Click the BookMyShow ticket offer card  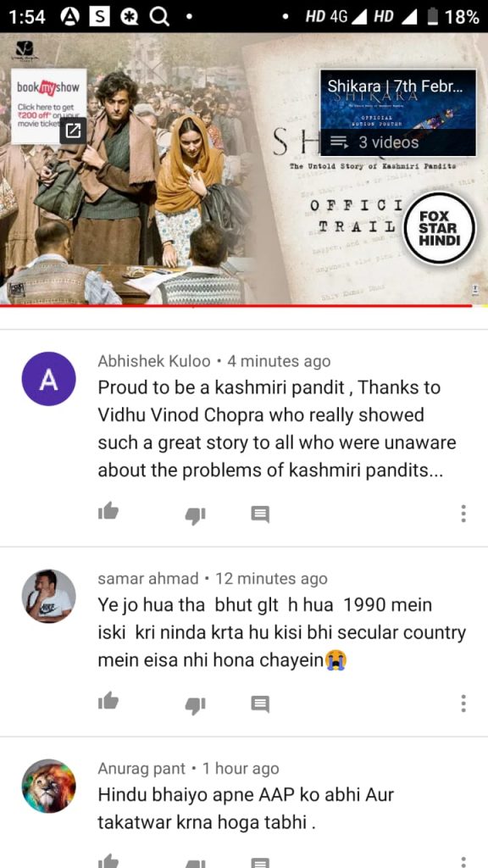pos(48,106)
